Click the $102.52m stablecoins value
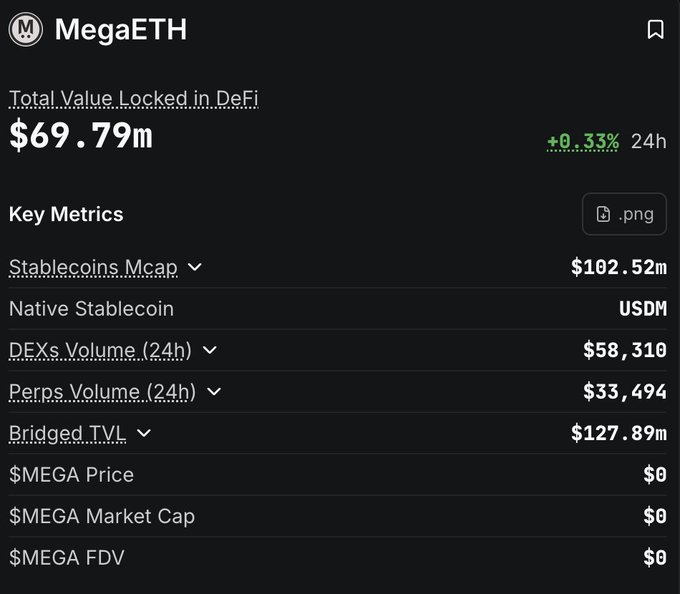 pyautogui.click(x=618, y=267)
